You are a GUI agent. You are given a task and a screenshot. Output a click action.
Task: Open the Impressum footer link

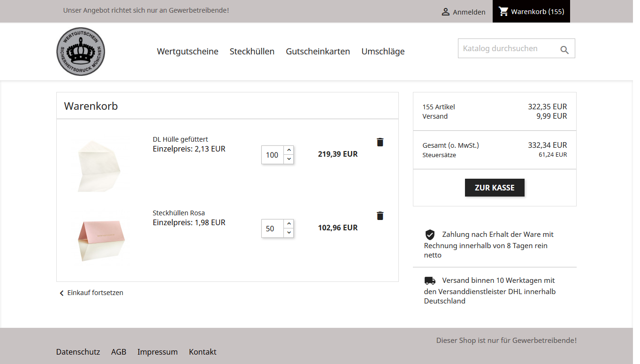point(158,352)
